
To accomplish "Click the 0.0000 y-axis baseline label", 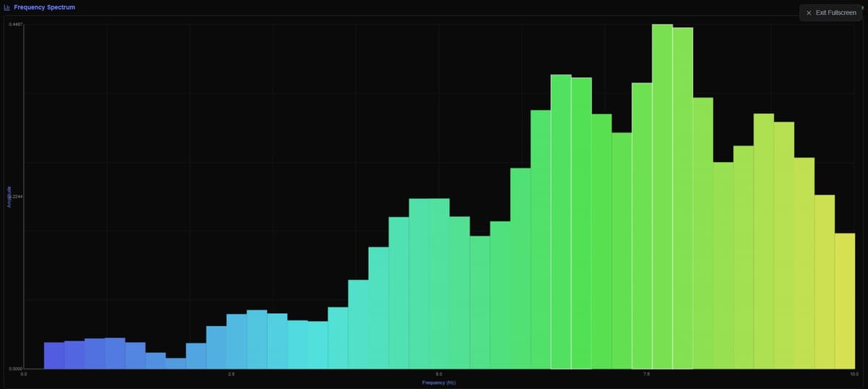I will coord(15,369).
